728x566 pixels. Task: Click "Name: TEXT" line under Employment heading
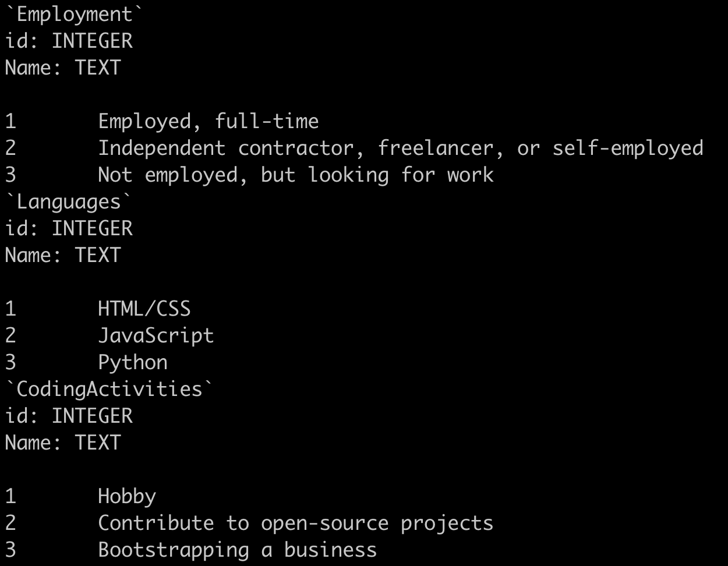pyautogui.click(x=63, y=68)
